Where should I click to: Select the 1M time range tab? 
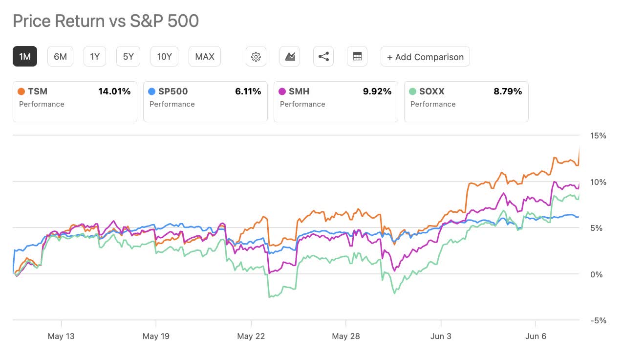tap(24, 56)
